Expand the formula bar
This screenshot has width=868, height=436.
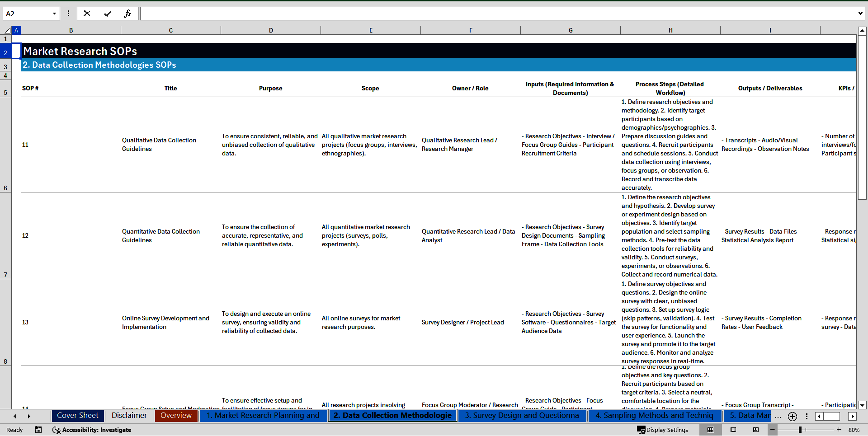860,14
